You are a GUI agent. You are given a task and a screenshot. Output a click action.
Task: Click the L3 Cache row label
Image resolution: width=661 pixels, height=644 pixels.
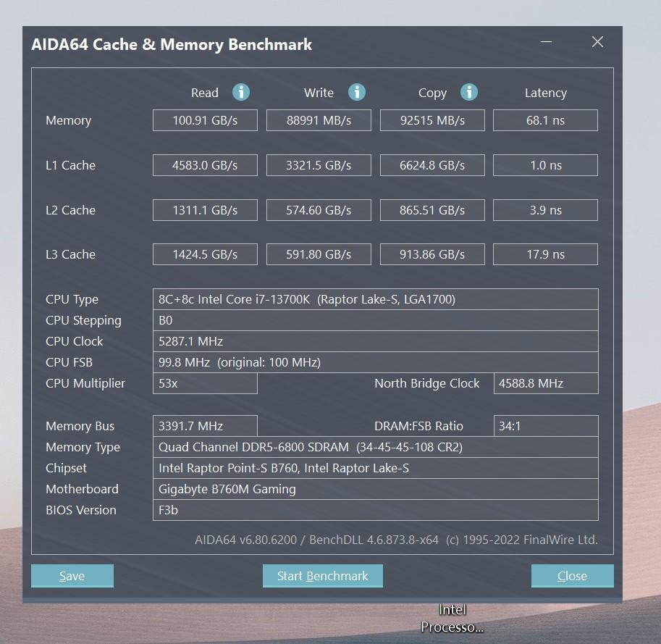[70, 254]
